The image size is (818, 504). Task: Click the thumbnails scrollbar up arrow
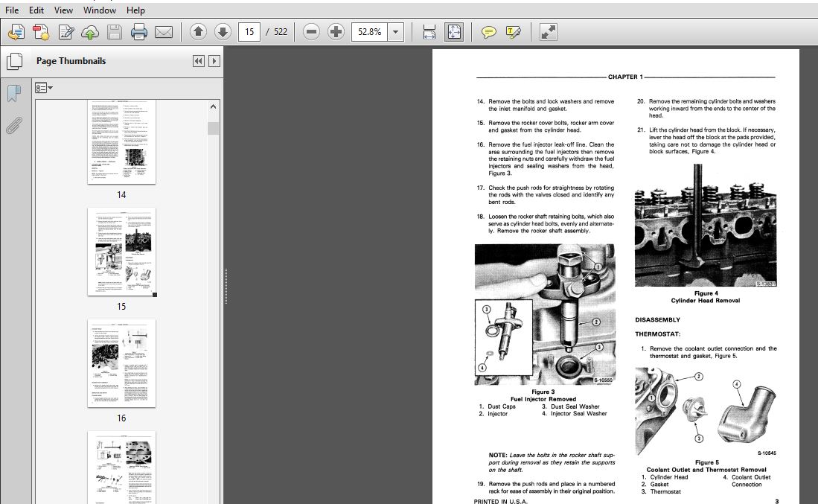click(213, 106)
